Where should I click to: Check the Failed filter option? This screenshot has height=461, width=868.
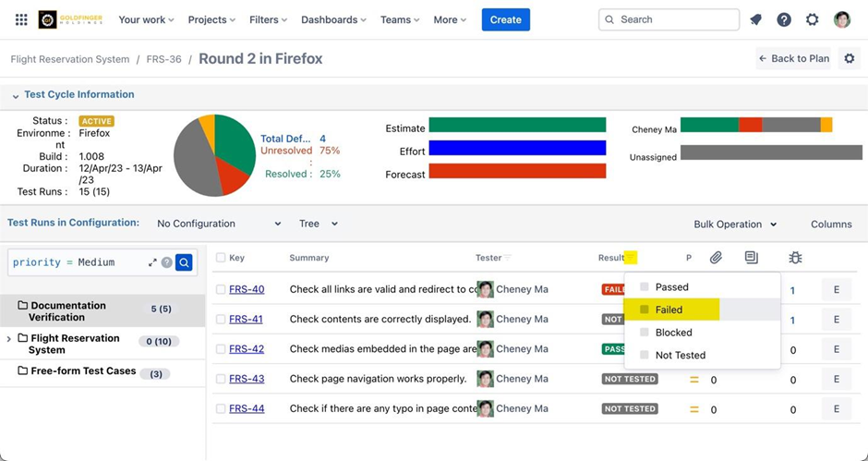tap(645, 309)
